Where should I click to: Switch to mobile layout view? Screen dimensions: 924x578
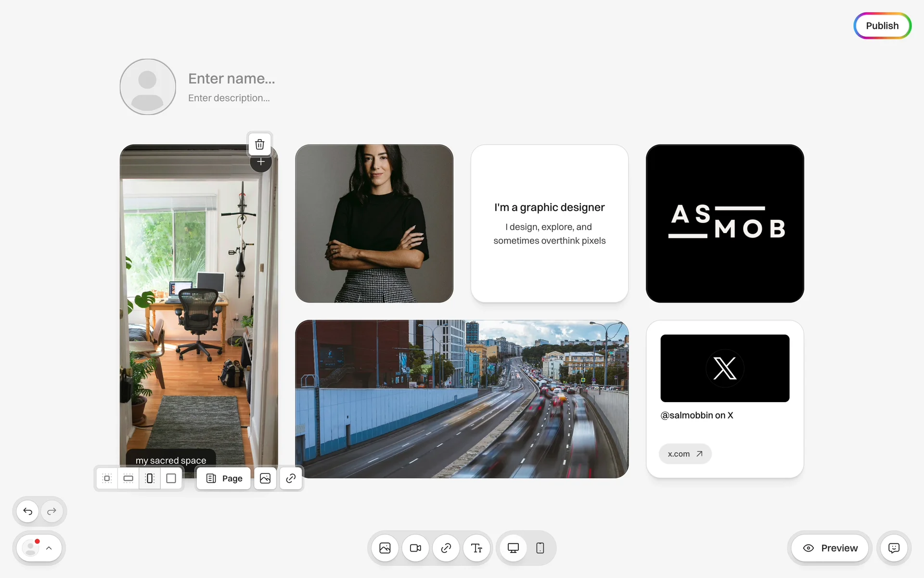pos(540,548)
